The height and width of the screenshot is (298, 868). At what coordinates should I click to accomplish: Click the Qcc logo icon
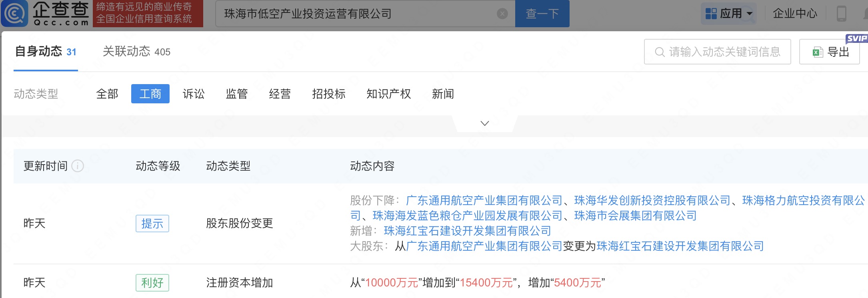(x=15, y=14)
